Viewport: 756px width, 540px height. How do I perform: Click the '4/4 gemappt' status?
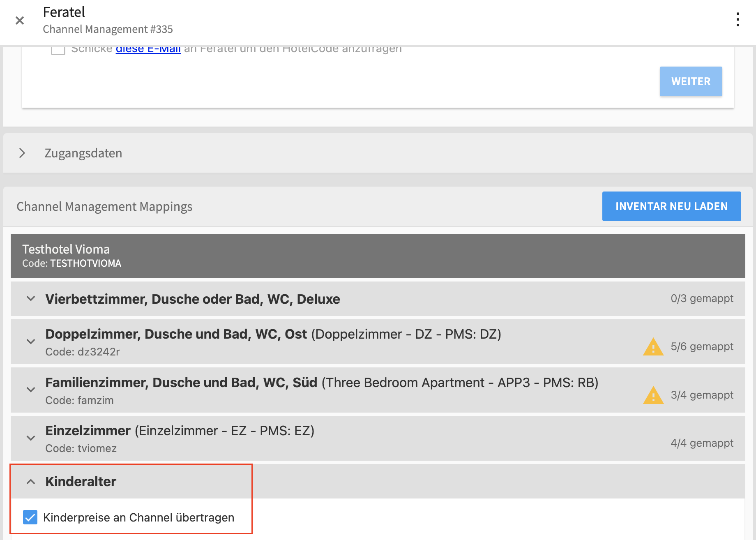(x=702, y=443)
